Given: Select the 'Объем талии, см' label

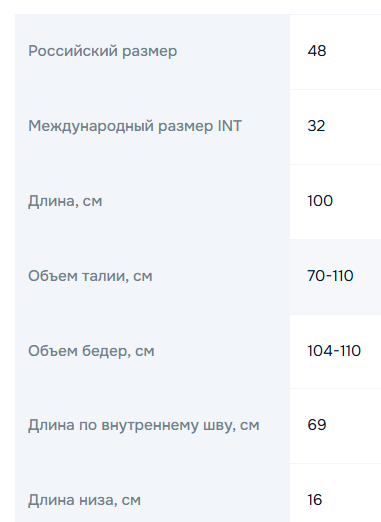Looking at the screenshot, I should tap(90, 276).
